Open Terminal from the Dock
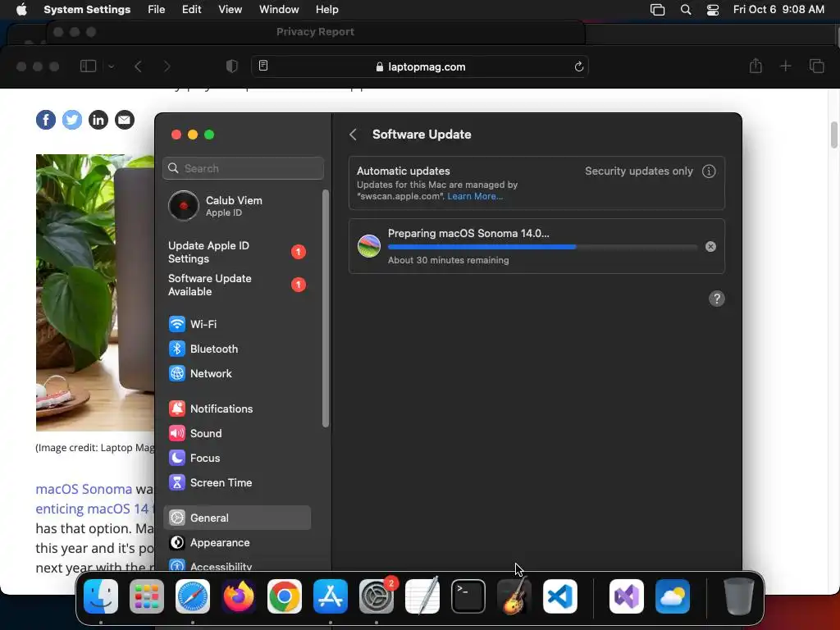The height and width of the screenshot is (630, 840). [x=468, y=596]
